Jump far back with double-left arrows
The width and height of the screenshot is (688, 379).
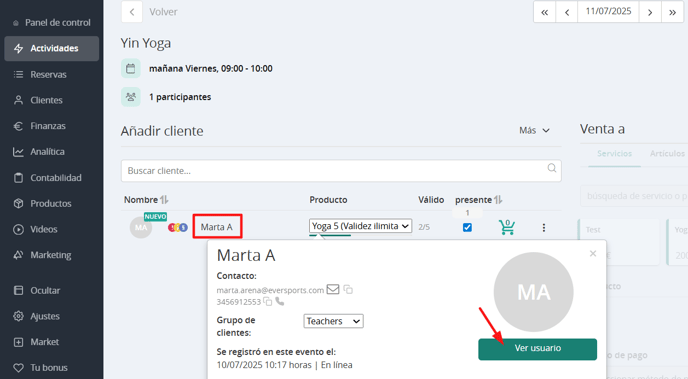click(x=545, y=12)
